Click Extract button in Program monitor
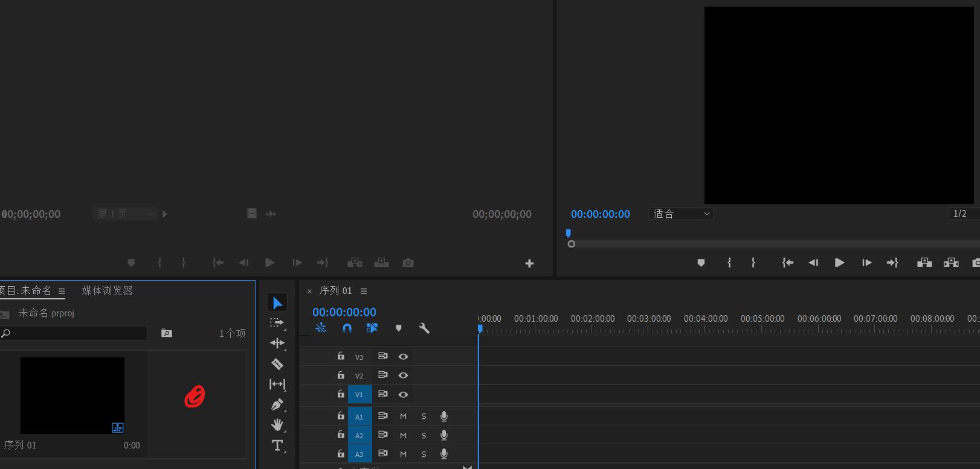 (951, 263)
